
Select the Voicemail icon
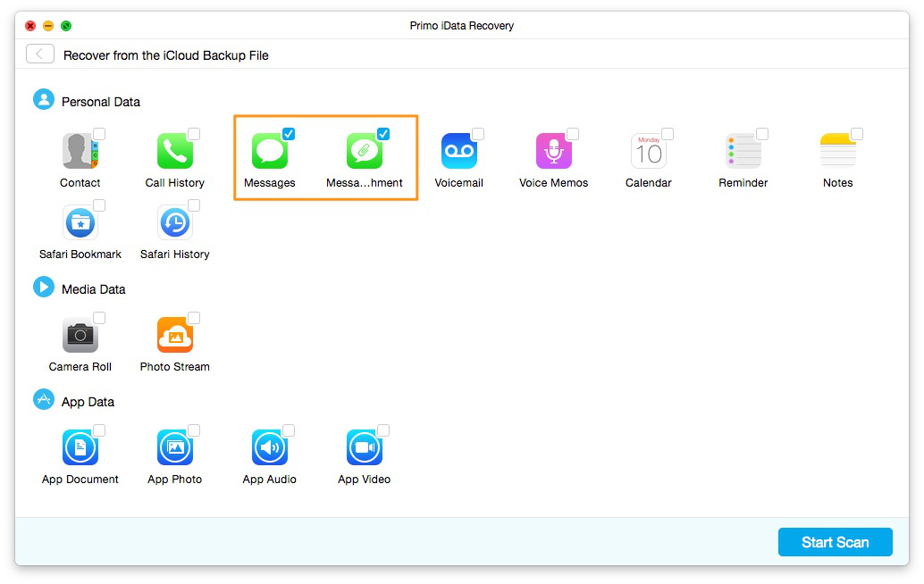pos(459,151)
